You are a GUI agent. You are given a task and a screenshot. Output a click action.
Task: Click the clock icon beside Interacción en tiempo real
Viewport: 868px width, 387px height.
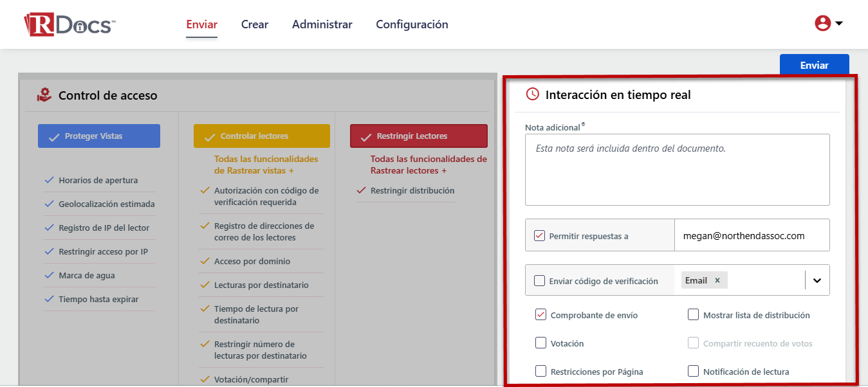(x=532, y=94)
